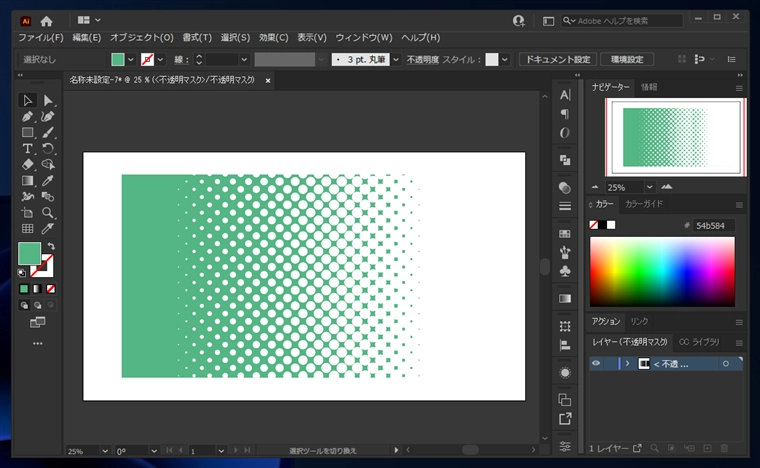Open the 効果(C) menu

point(273,38)
